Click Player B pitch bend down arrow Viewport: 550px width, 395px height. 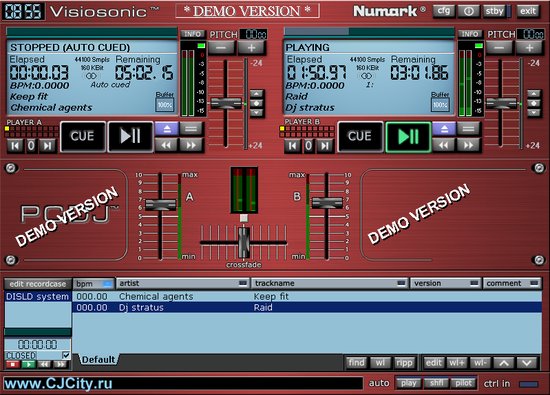534,113
